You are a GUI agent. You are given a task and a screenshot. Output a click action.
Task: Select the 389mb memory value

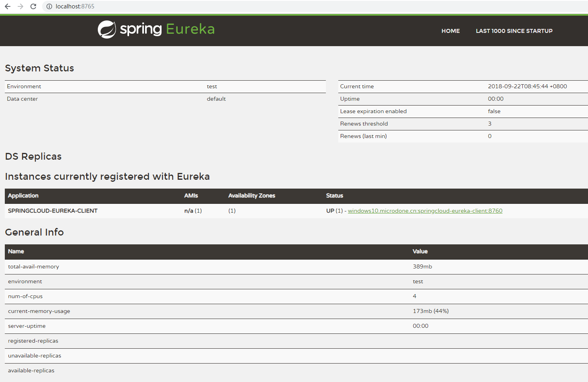point(422,266)
